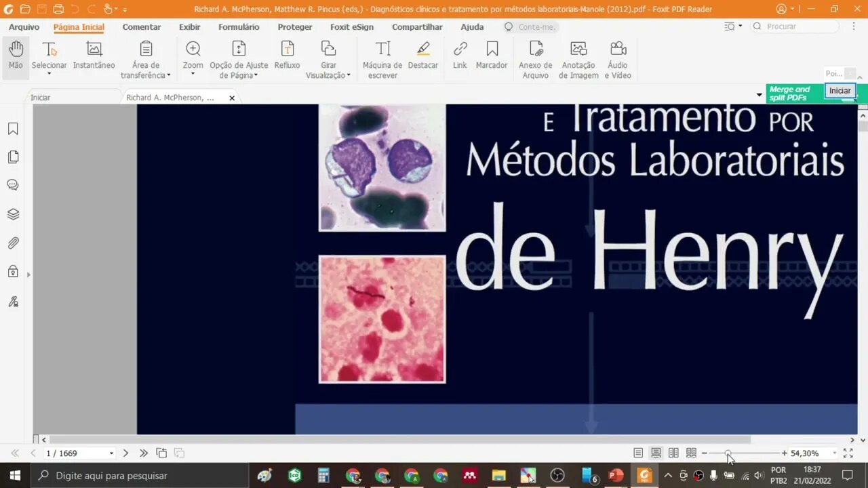Click the fullscreen icon in status bar
868x488 pixels.
(x=848, y=453)
